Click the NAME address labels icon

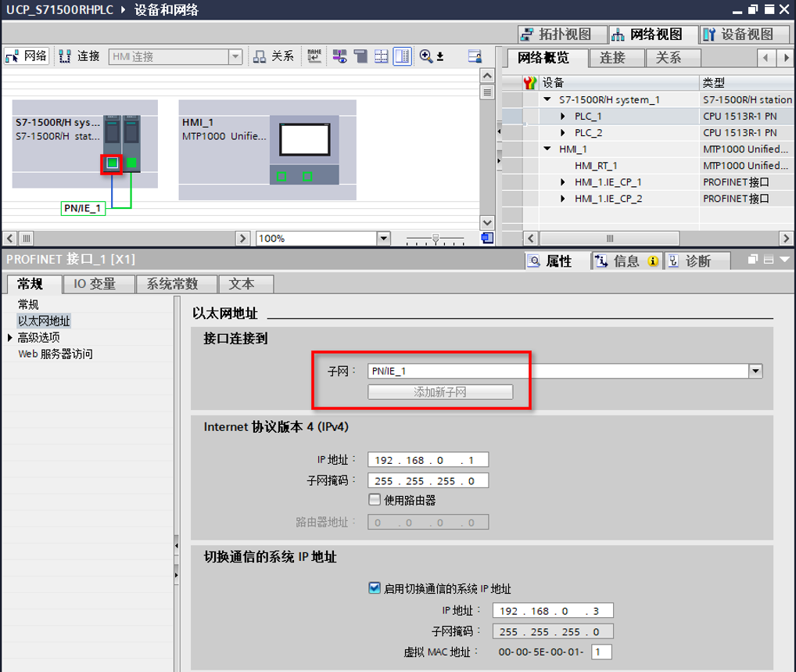click(314, 56)
